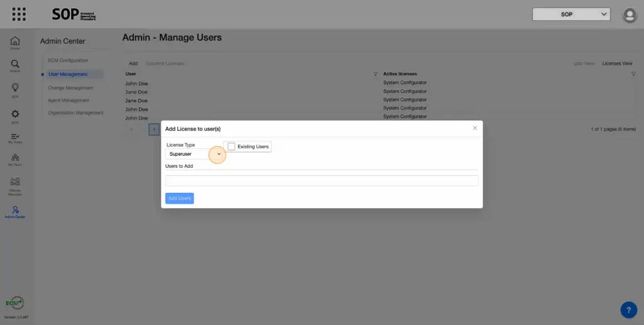Screen dimensions: 644x325
Task: Select ECM Configuration in Admin Center menu
Action: [x=68, y=60]
